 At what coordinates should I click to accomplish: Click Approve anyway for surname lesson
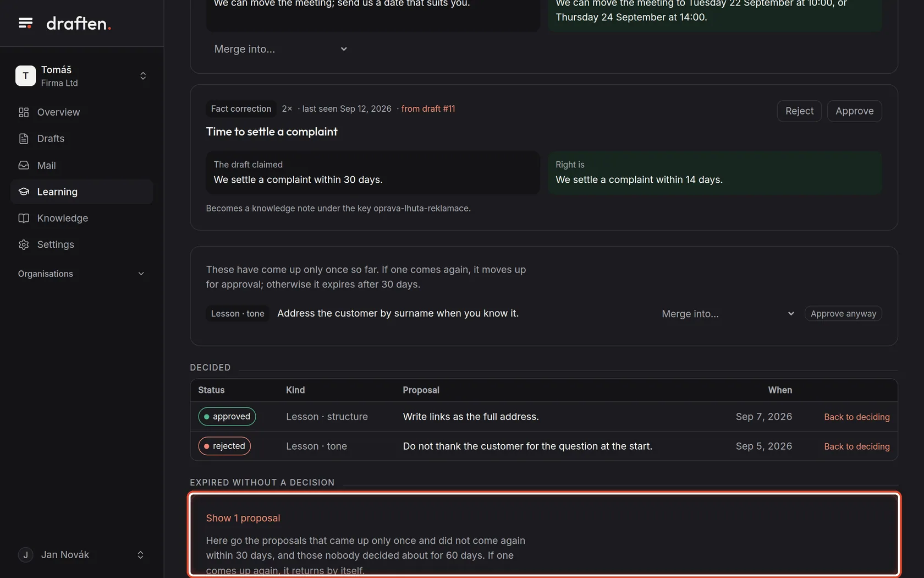pos(843,314)
